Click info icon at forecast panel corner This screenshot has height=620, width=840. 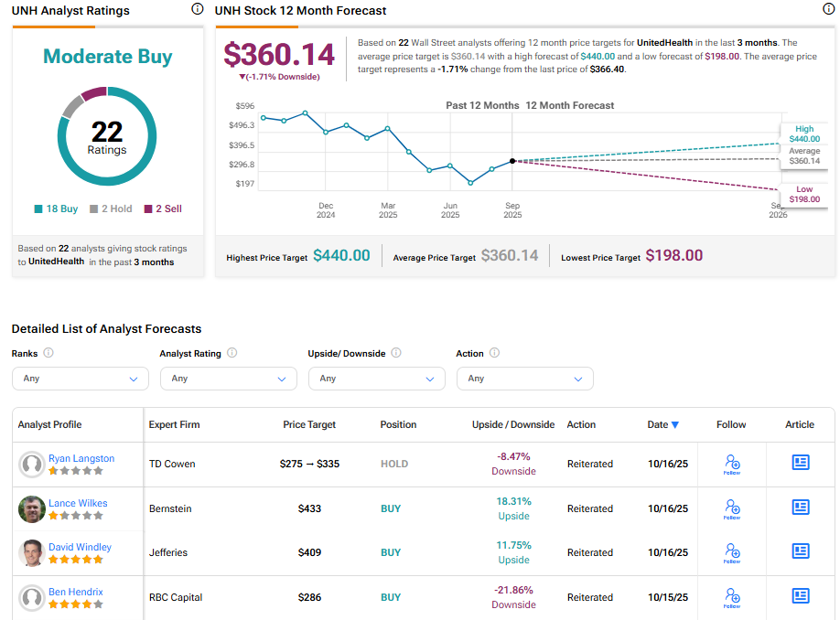point(828,9)
